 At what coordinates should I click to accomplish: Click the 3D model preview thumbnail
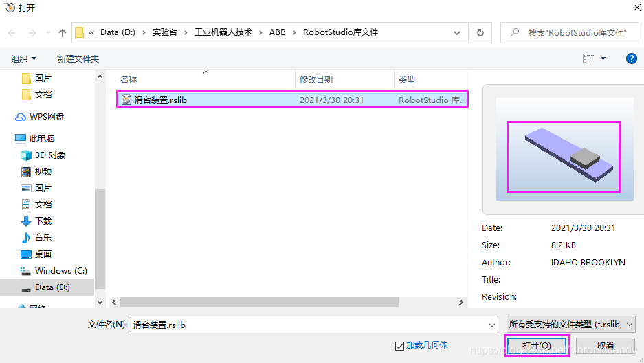click(565, 149)
